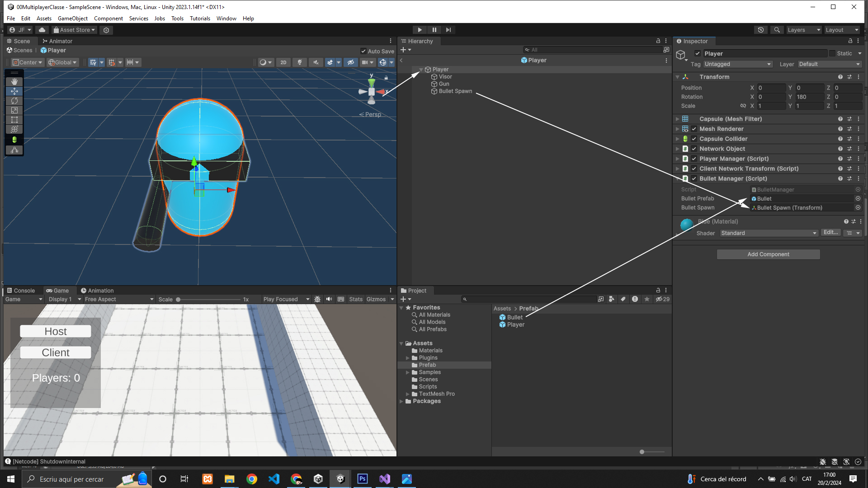Open the Shader dropdown showing Standard
This screenshot has height=488, width=868.
coord(769,233)
